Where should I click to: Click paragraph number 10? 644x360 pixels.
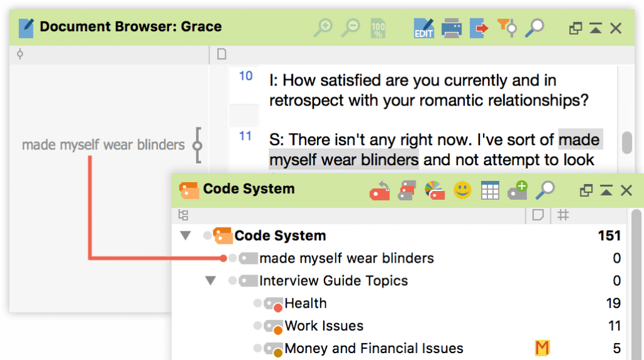(x=246, y=76)
